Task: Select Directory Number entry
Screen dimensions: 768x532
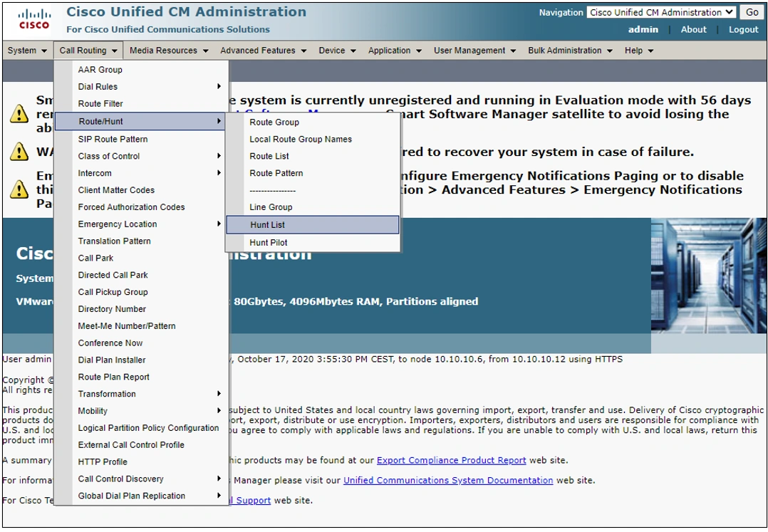Action: pos(140,309)
